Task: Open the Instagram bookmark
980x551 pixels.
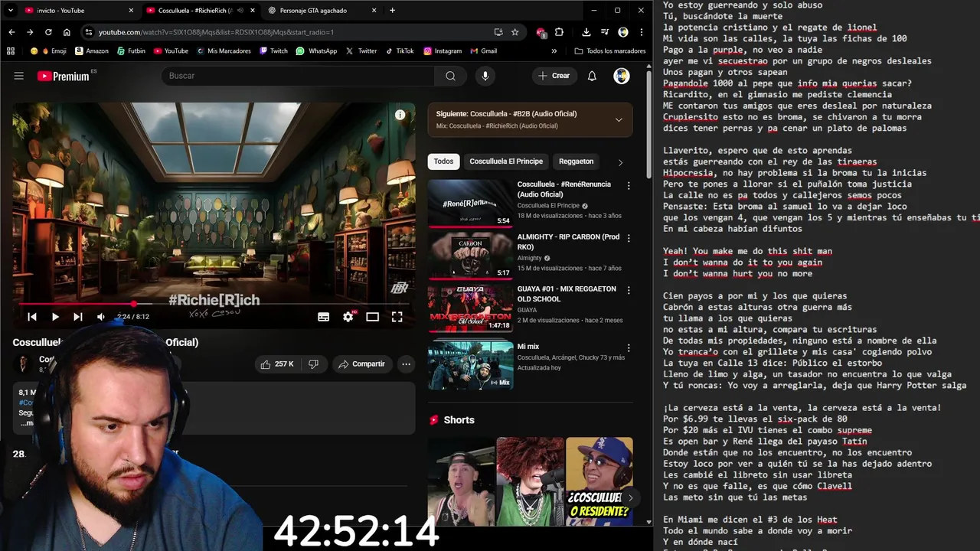Action: click(443, 51)
